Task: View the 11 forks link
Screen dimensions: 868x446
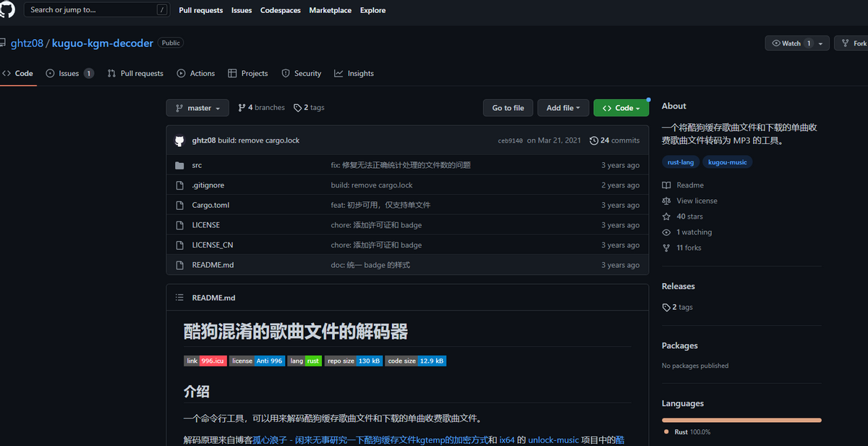Action: click(682, 248)
